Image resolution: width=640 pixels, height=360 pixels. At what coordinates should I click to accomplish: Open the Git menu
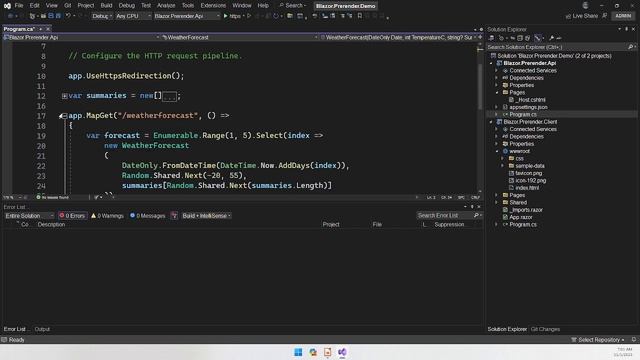click(x=67, y=6)
